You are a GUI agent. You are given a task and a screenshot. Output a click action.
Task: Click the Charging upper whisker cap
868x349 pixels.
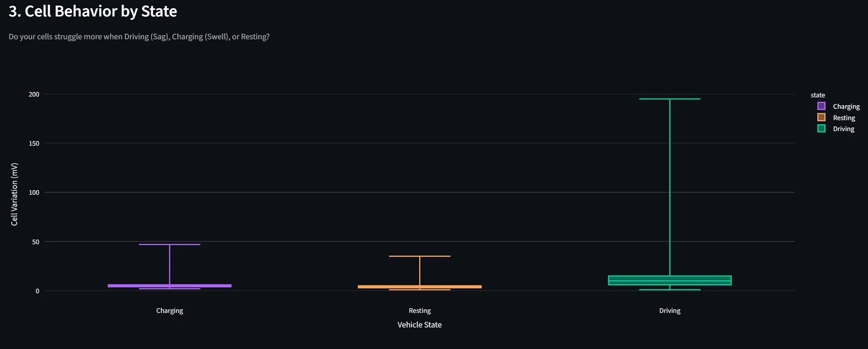click(x=169, y=244)
